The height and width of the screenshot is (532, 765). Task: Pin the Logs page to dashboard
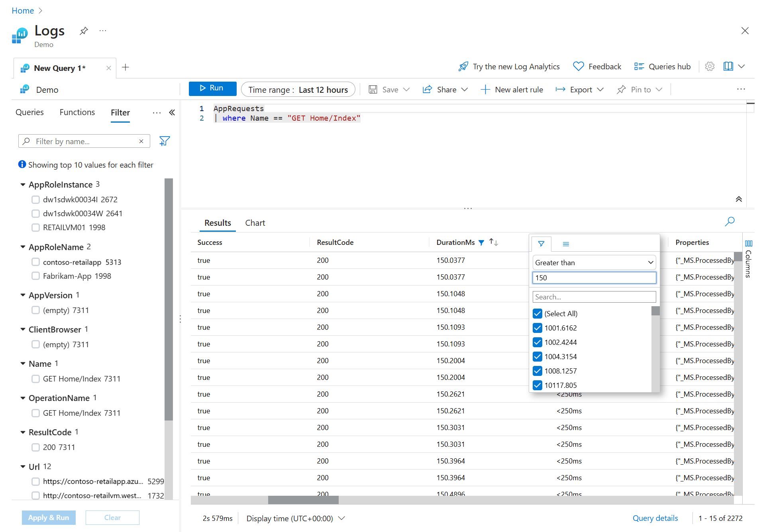click(83, 31)
